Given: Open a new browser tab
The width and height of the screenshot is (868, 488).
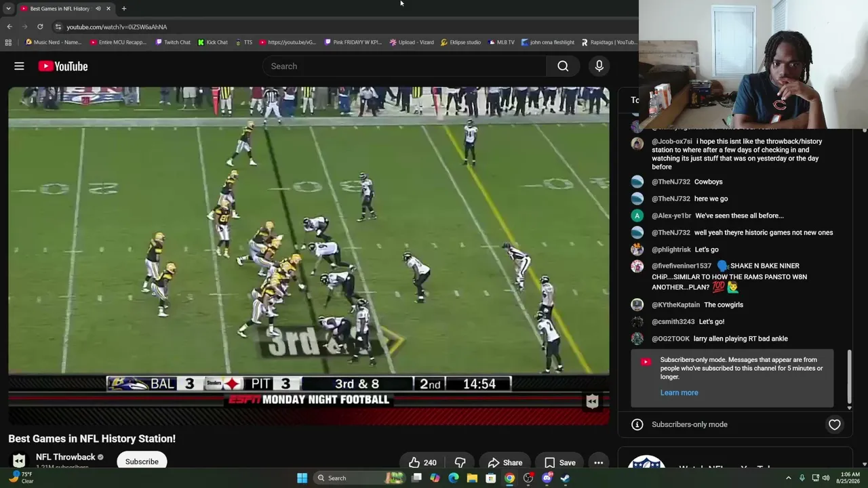Looking at the screenshot, I should coord(123,8).
